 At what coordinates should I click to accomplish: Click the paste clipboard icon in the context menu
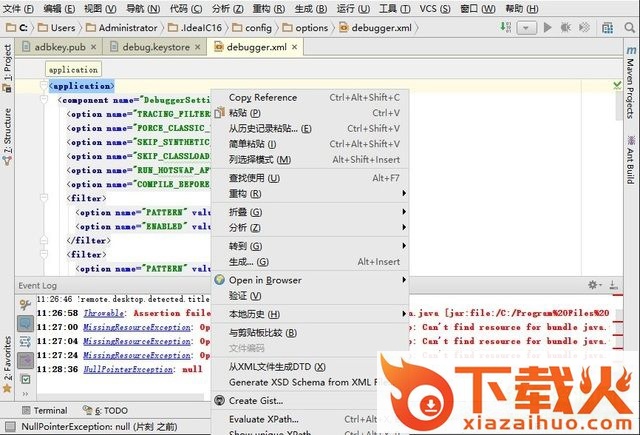[220, 113]
